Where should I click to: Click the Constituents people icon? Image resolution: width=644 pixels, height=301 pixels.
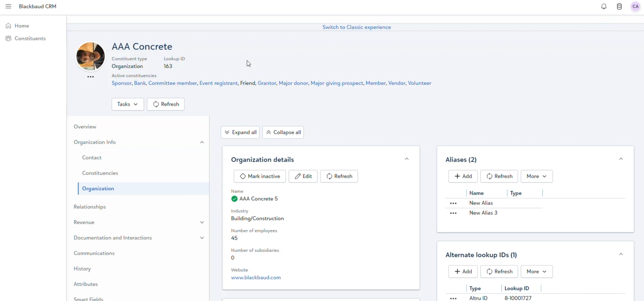click(8, 38)
